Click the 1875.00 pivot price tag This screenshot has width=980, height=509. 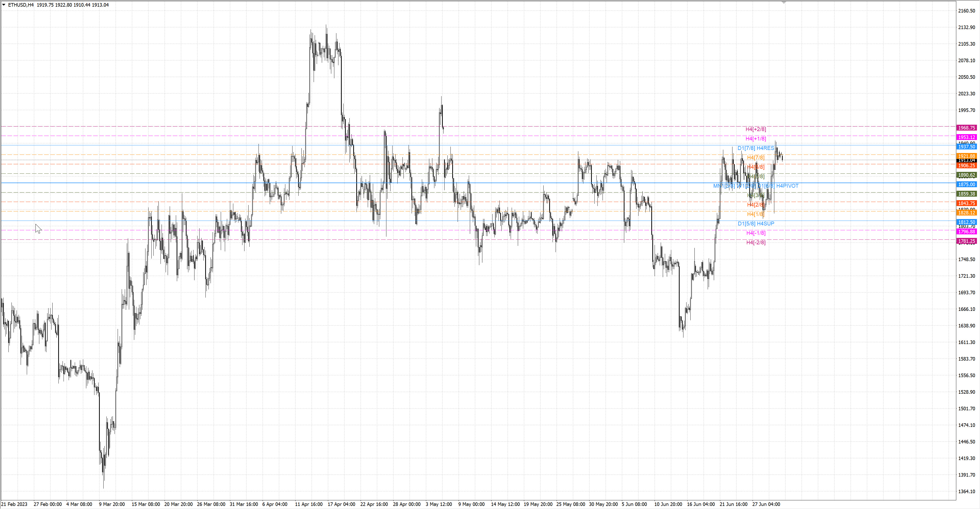pos(966,184)
